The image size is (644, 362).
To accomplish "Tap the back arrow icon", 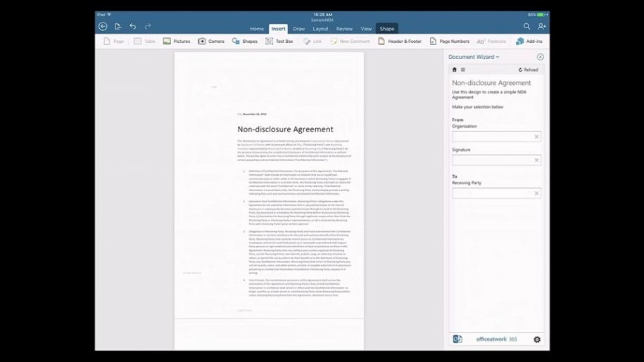I will point(103,27).
